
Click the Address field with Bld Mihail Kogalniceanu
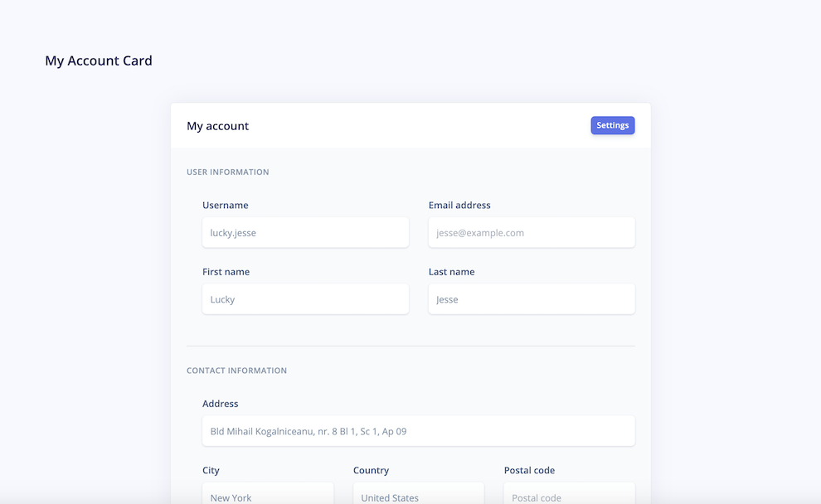point(418,430)
